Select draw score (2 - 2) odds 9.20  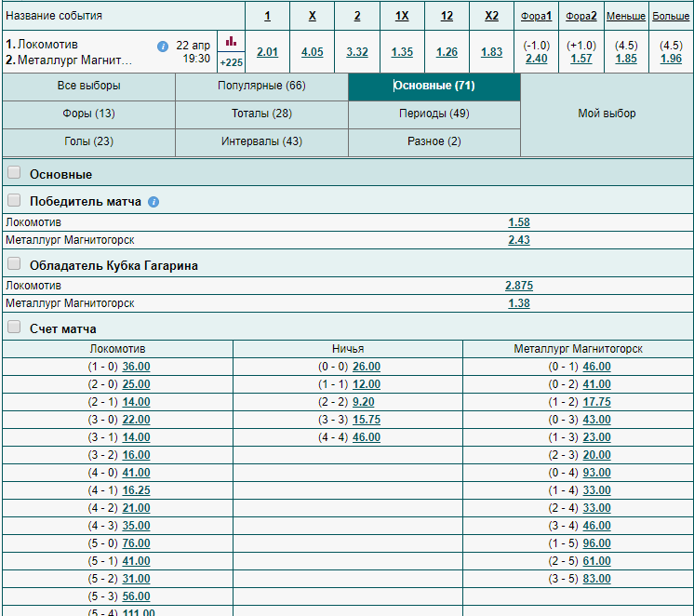[364, 402]
